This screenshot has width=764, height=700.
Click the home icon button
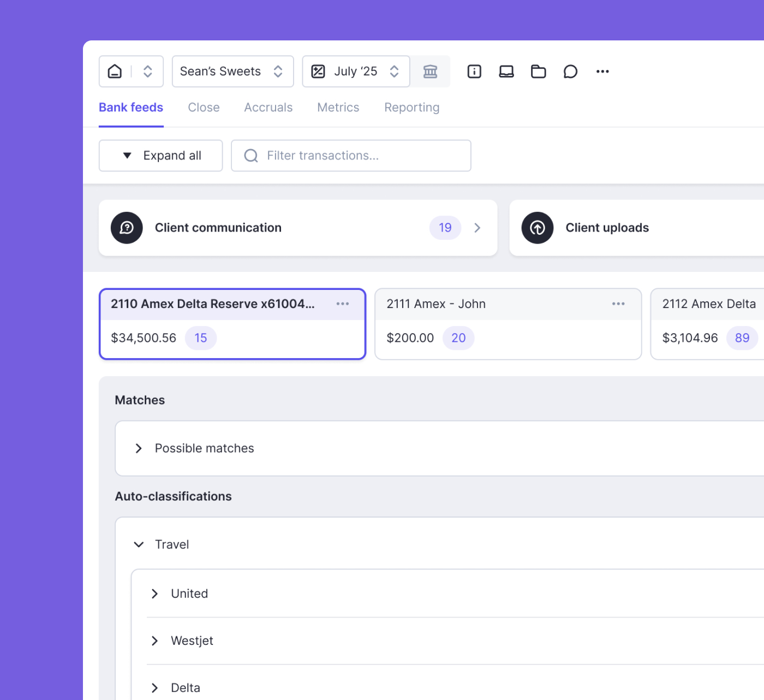(115, 72)
